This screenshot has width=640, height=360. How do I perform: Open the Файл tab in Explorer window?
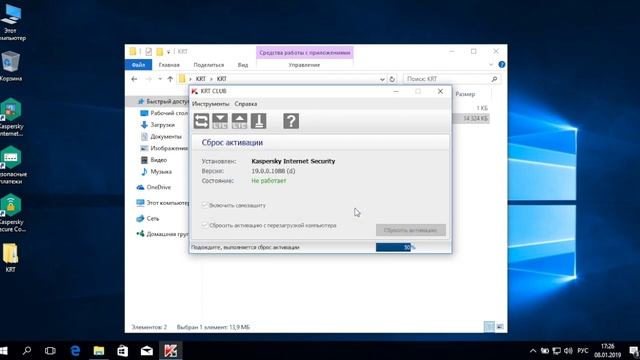[x=138, y=64]
